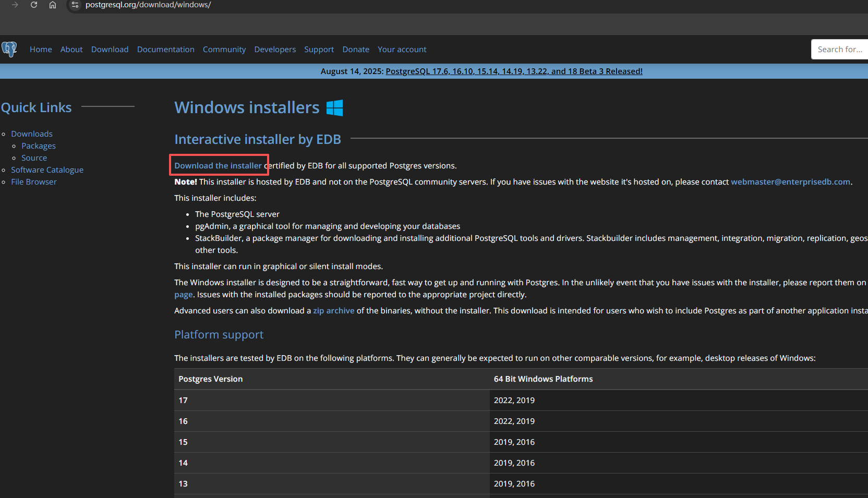Click webmaster@enterprisedb.com email link

pyautogui.click(x=790, y=182)
